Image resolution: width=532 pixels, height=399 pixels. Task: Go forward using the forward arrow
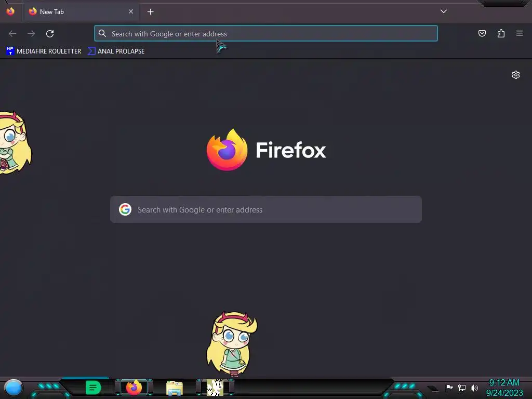click(31, 34)
